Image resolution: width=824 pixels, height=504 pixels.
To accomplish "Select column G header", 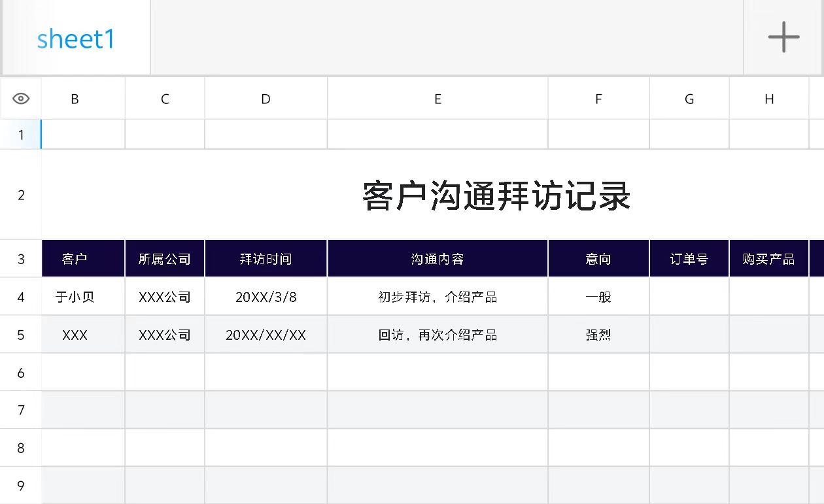I will 689,99.
